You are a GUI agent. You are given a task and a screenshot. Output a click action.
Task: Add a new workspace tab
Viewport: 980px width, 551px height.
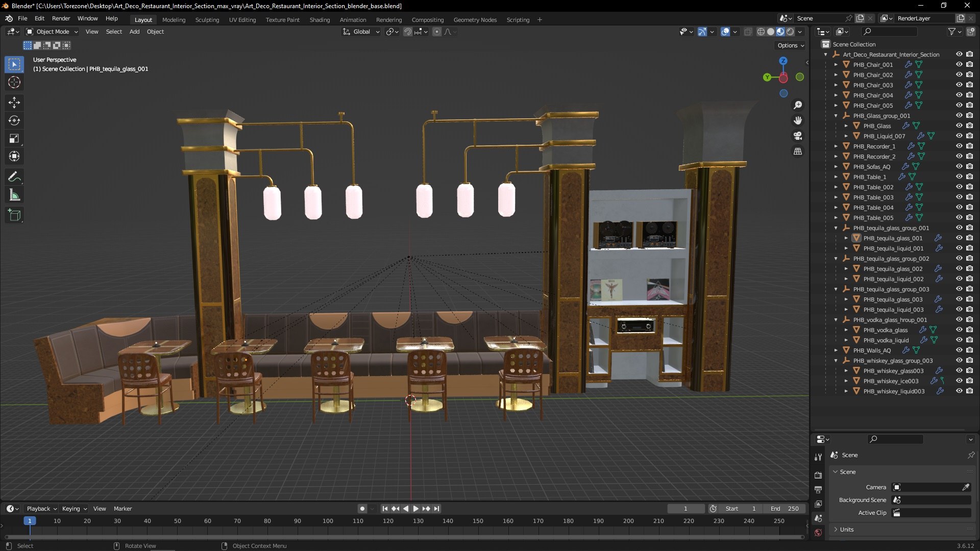click(540, 20)
